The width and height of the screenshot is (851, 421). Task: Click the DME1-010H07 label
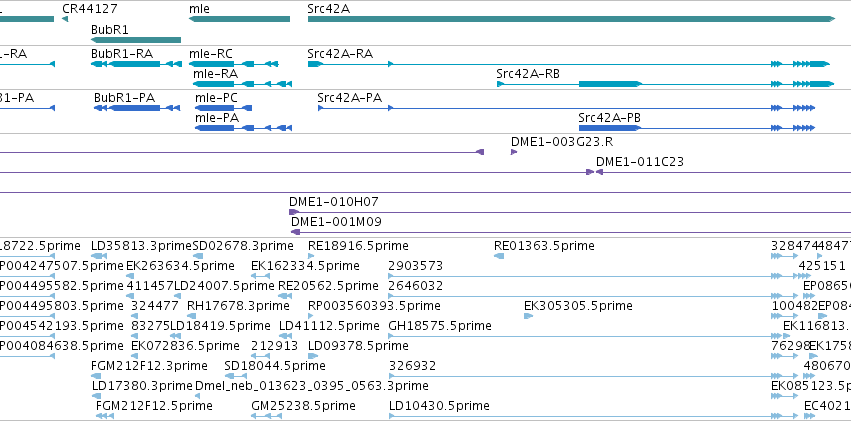(334, 202)
